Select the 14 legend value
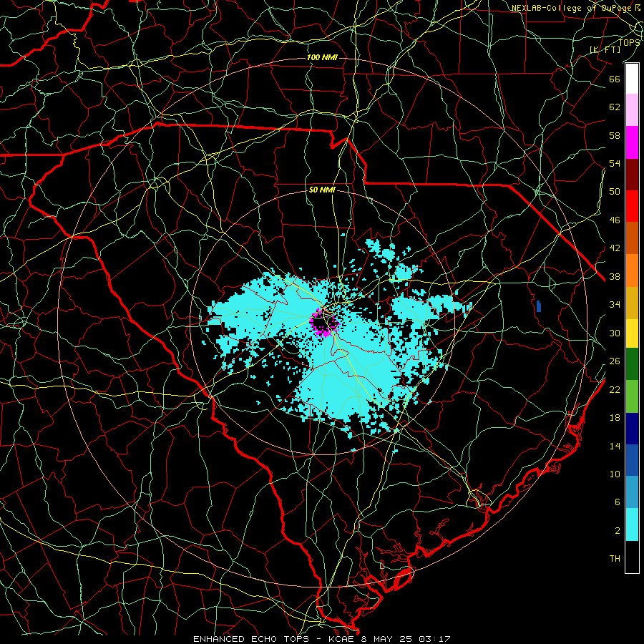This screenshot has height=644, width=644. coord(615,446)
